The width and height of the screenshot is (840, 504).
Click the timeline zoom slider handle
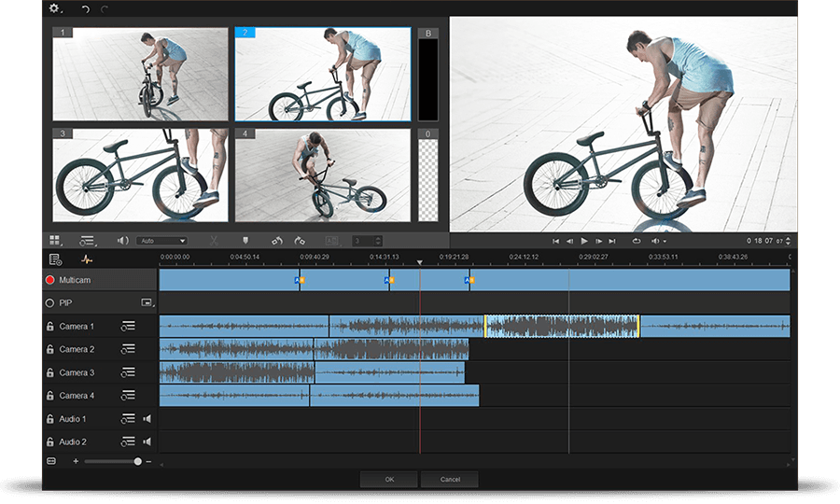click(138, 461)
